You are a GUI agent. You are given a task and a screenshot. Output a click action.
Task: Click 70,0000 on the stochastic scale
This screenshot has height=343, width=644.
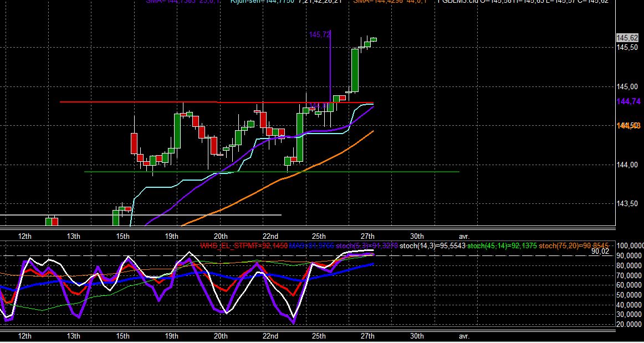pos(630,275)
